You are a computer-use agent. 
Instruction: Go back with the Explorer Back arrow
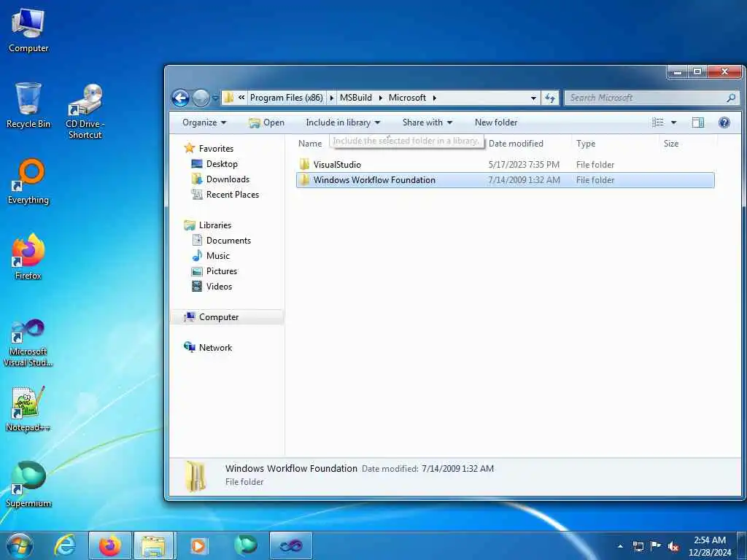coord(181,98)
